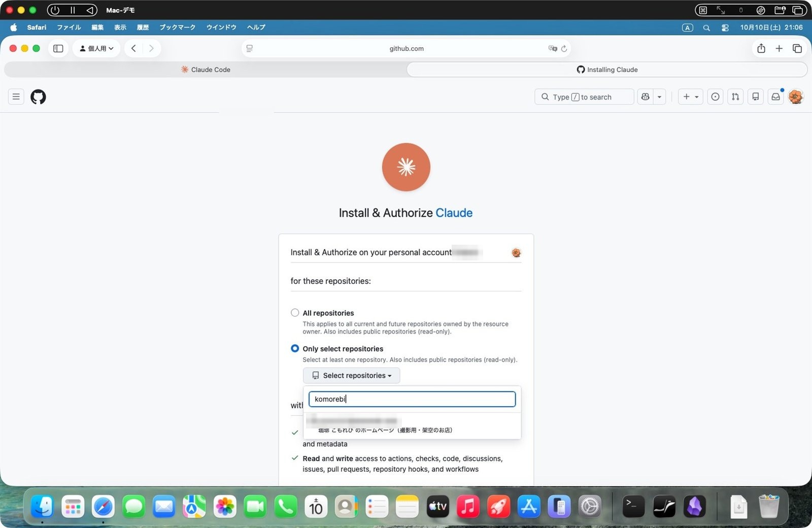Open Spotlight search in menu bar
The width and height of the screenshot is (812, 528).
(x=706, y=27)
